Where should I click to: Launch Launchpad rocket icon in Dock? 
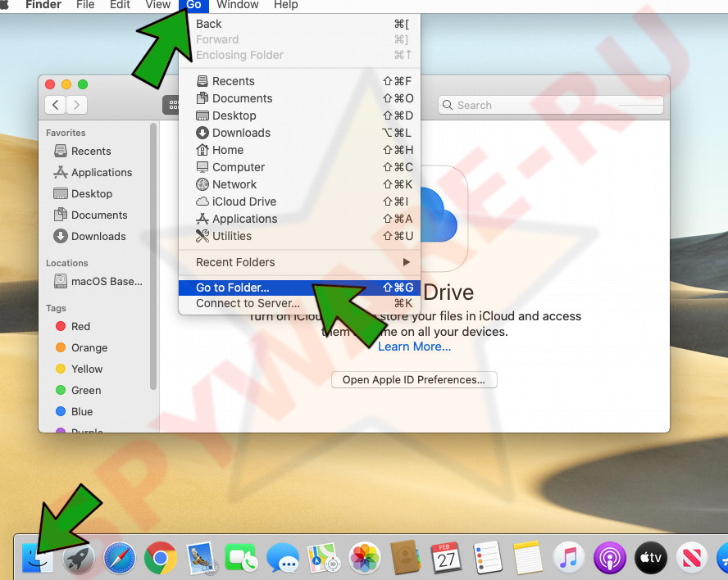click(78, 558)
